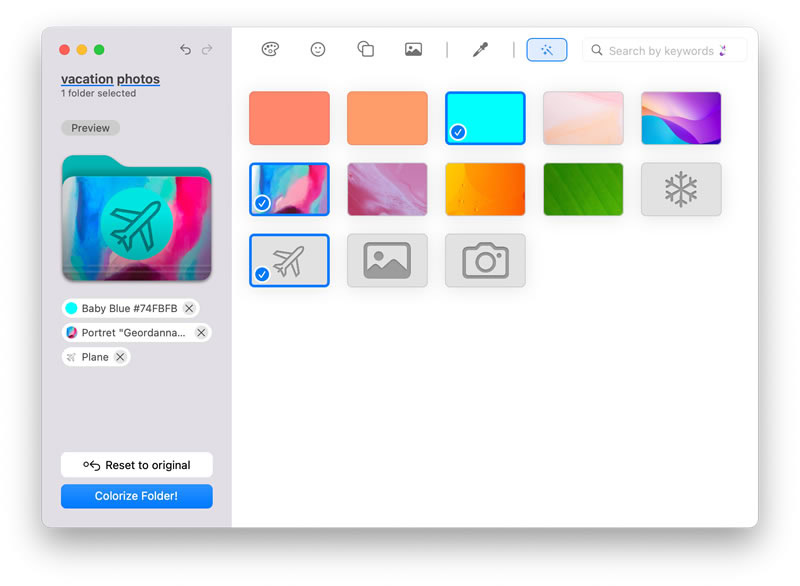800x586 pixels.
Task: Choose the snowflake icon tile
Action: point(681,189)
